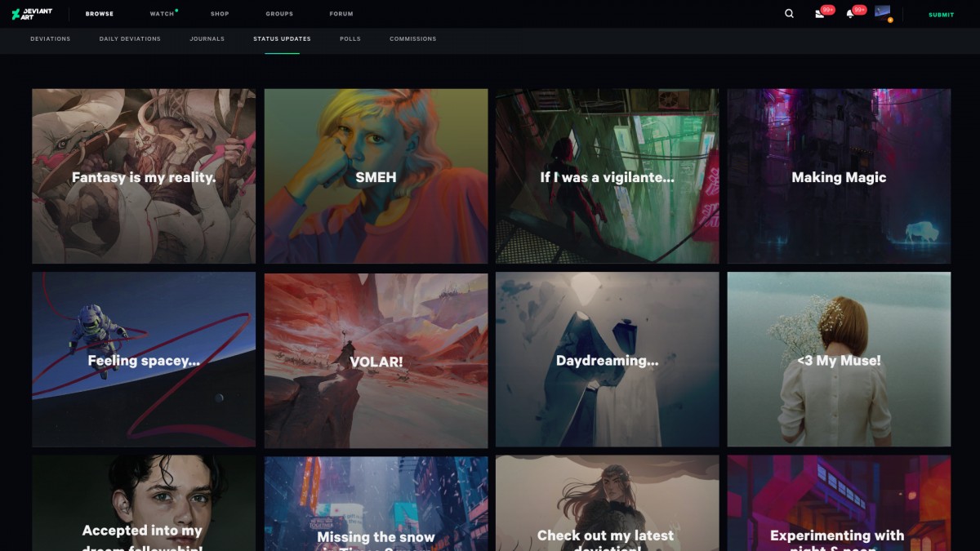Open the 'SMEH' status card
Viewport: 980px width, 551px height.
[376, 176]
